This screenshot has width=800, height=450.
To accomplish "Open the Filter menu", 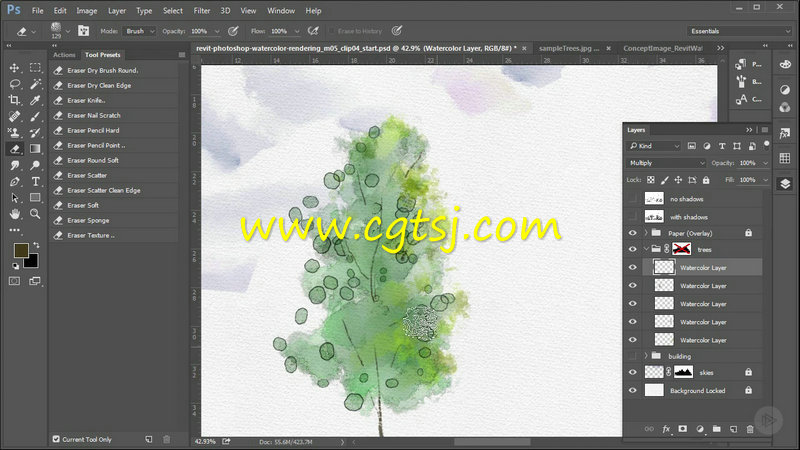I will 202,11.
